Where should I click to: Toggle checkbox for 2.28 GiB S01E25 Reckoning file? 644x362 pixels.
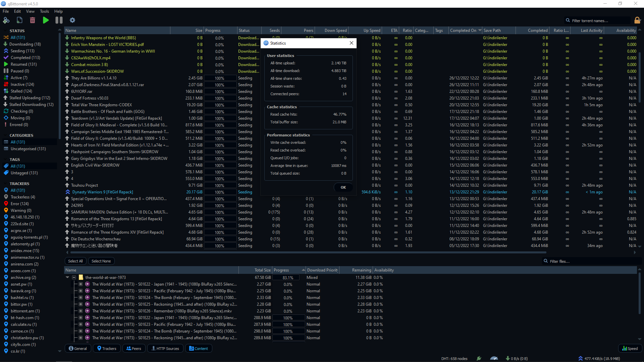coord(81,304)
